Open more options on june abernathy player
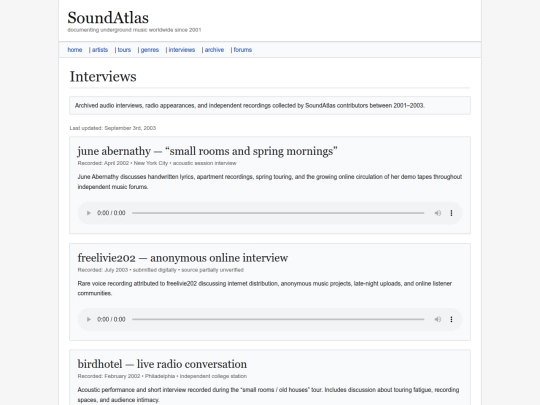This screenshot has width=540, height=405. tap(451, 213)
